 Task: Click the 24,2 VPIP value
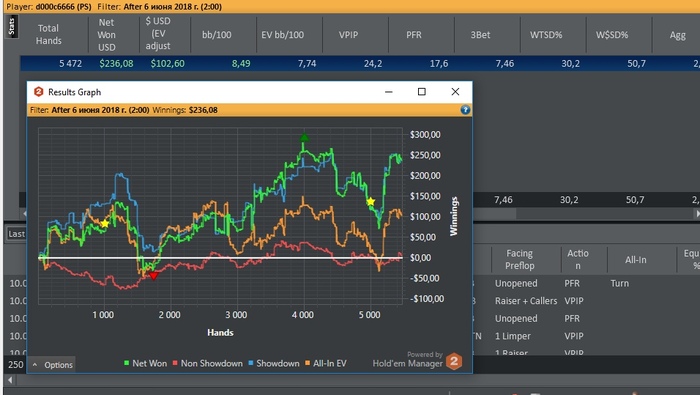(x=373, y=63)
